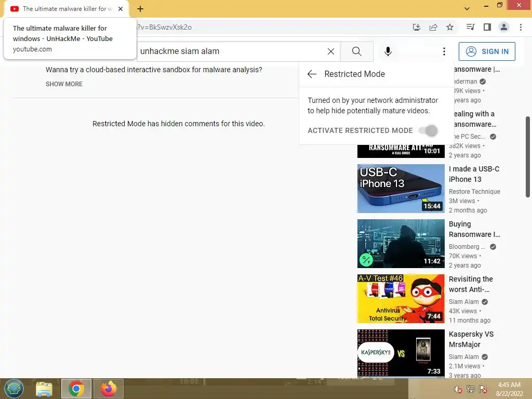
Task: Switch to Chrome in taskbar
Action: tap(76, 389)
